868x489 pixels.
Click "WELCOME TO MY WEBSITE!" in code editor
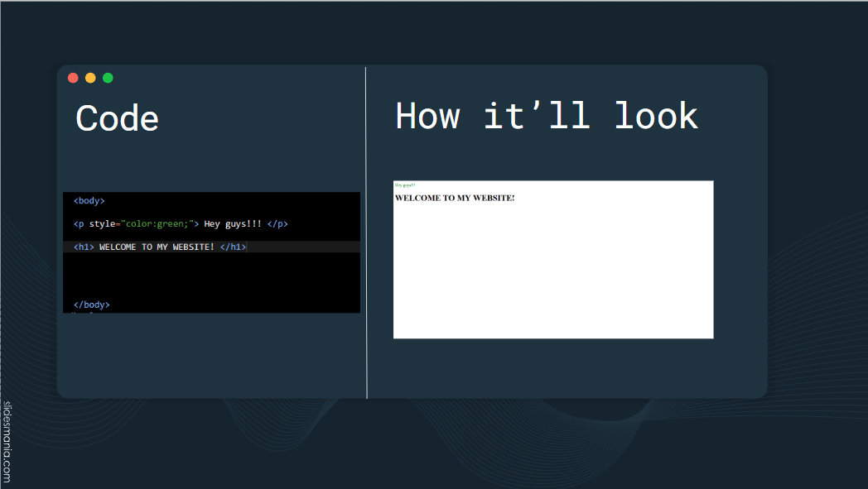pos(157,247)
